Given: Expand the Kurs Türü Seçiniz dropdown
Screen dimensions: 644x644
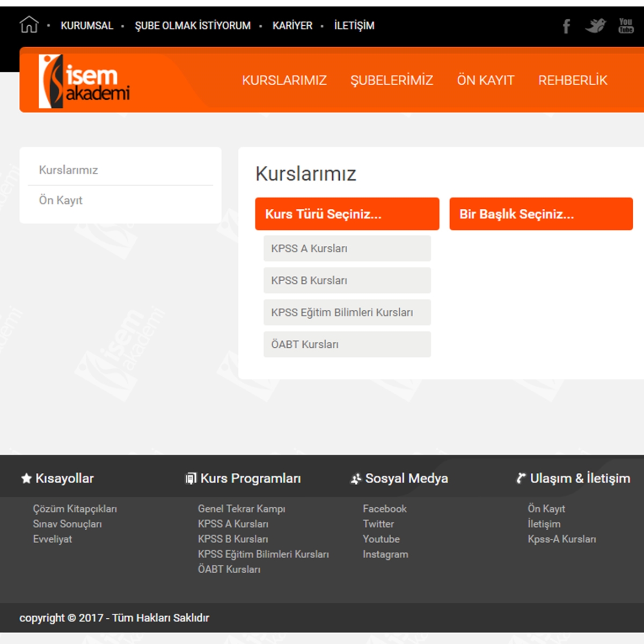Looking at the screenshot, I should click(347, 214).
